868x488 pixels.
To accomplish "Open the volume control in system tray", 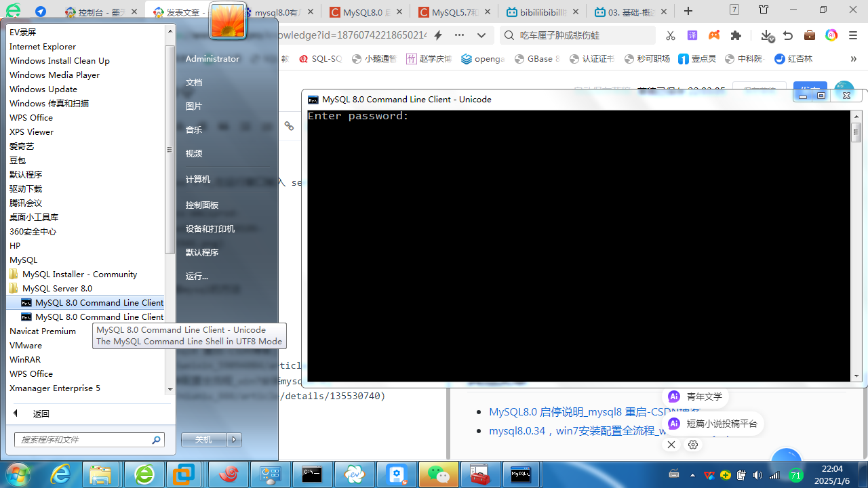I will click(x=757, y=475).
